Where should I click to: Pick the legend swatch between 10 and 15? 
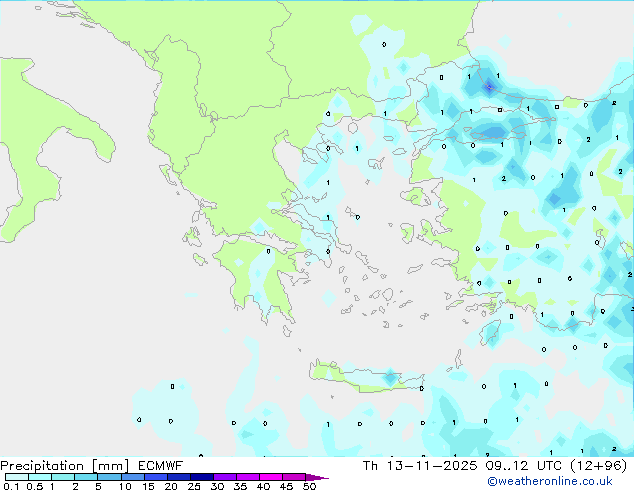pos(132,477)
